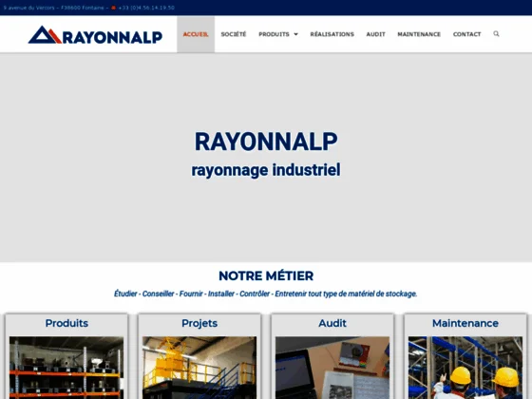Open the Projets yellow mezzanine photo
Viewport: 532px width, 399px height.
click(x=199, y=368)
